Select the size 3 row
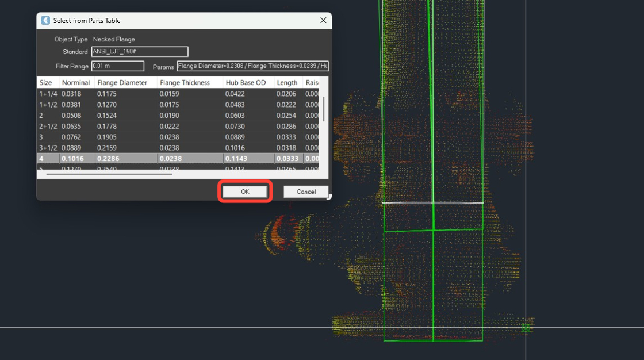The image size is (644, 360). point(178,137)
